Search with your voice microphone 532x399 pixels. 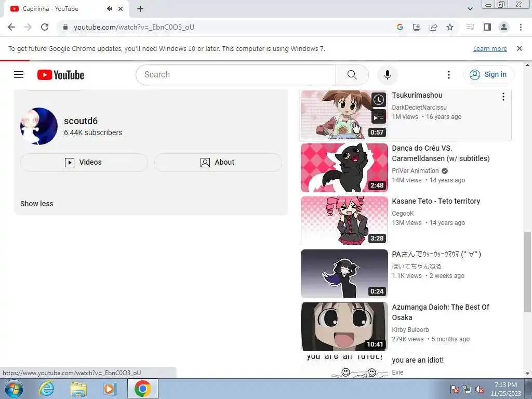click(387, 75)
